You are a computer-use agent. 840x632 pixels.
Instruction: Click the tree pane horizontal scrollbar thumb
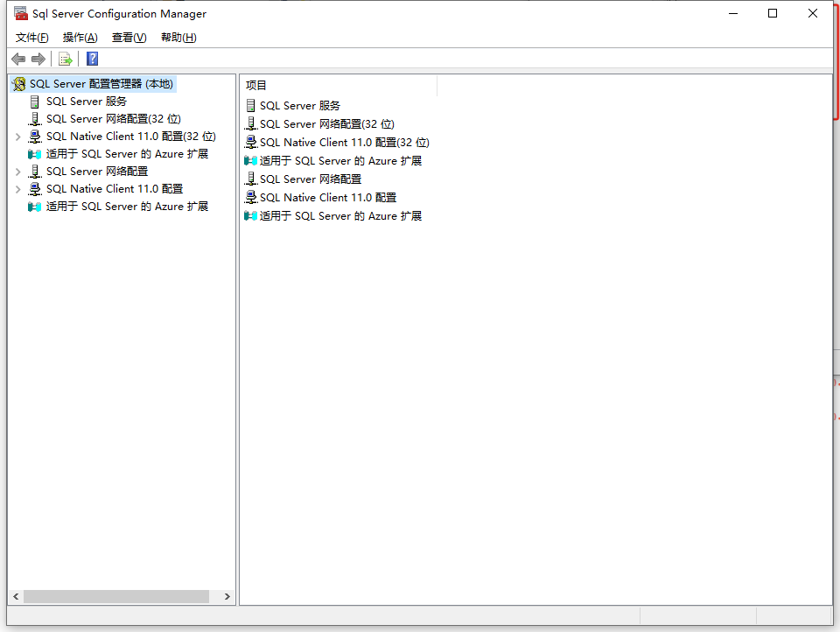pos(116,597)
